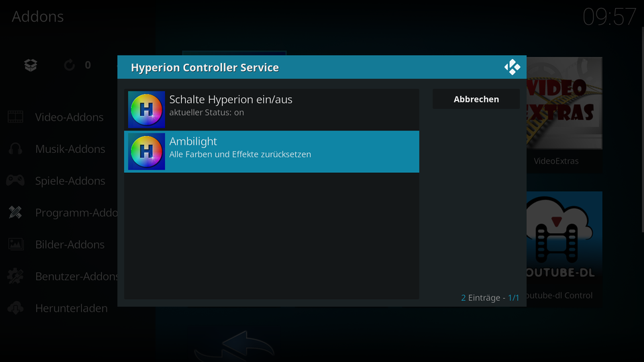Click the gear Benutzer-Addons icon
The width and height of the screenshot is (644, 362).
(x=15, y=276)
